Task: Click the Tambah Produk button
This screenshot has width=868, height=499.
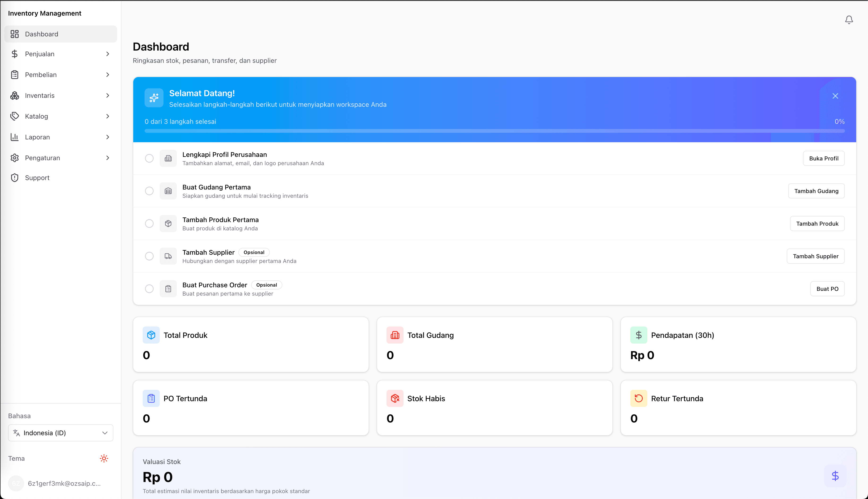Action: click(x=817, y=224)
